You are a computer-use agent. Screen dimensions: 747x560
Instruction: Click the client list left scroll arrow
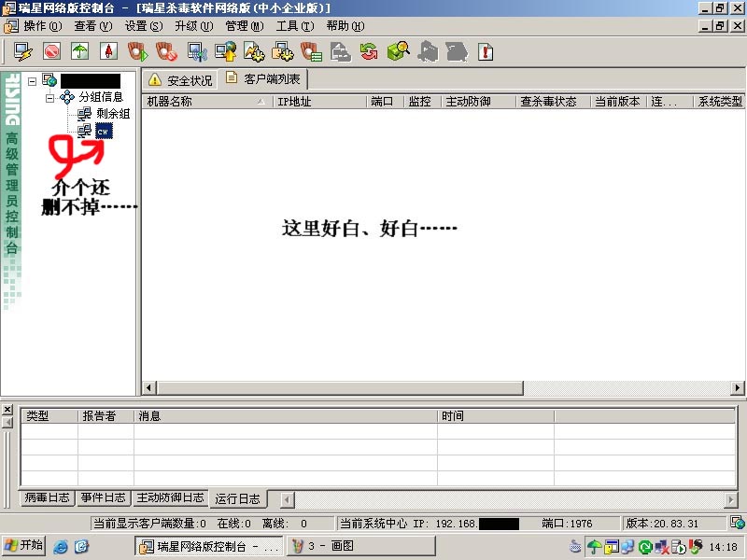[x=149, y=387]
